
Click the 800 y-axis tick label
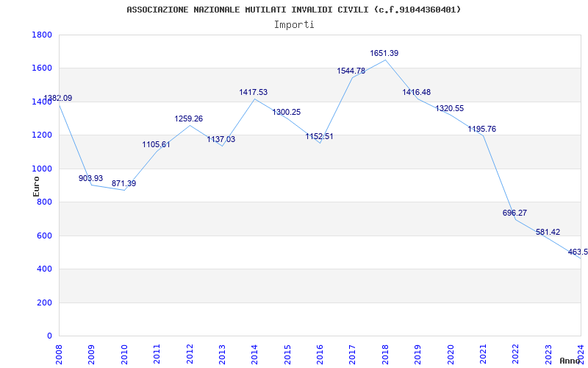[x=44, y=202]
